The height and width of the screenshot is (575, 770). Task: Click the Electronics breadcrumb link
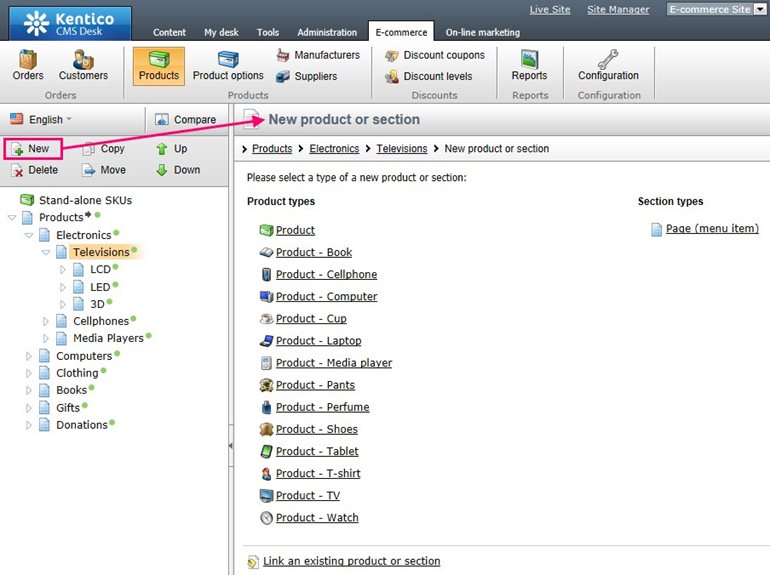(x=334, y=148)
